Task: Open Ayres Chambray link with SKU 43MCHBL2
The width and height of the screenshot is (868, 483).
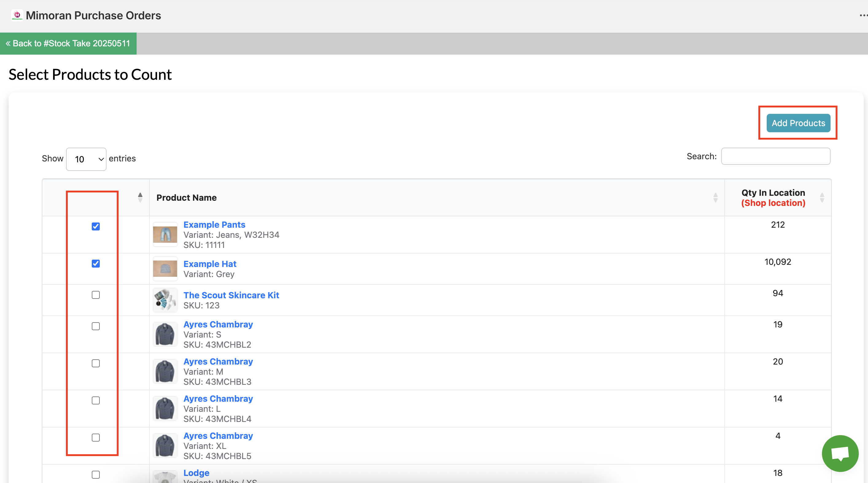Action: [x=218, y=324]
